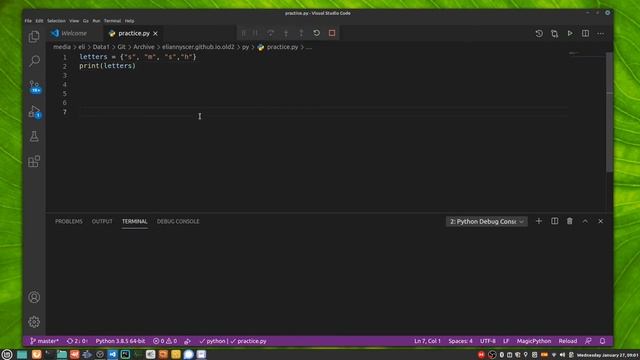This screenshot has width=640, height=360.
Task: Stop the debug session
Action: pyautogui.click(x=332, y=33)
